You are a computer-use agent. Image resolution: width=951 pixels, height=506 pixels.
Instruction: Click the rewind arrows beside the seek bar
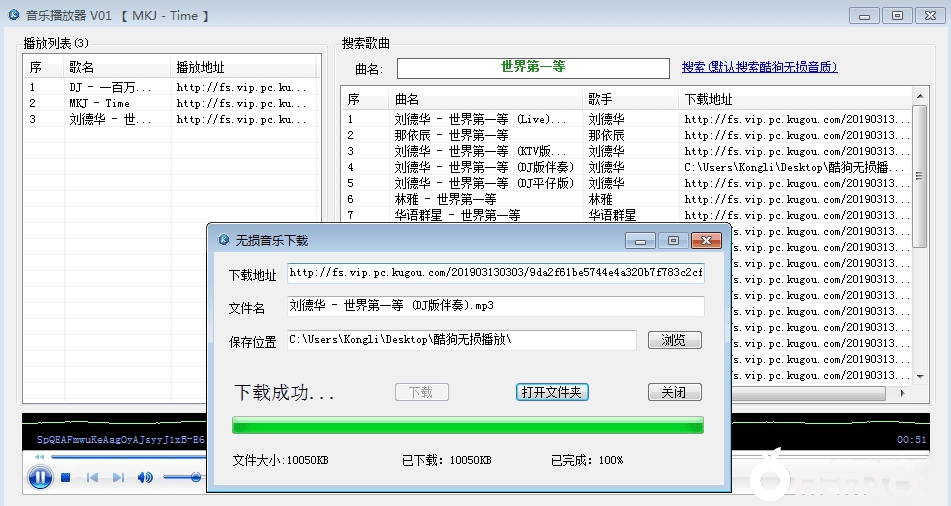click(x=39, y=457)
